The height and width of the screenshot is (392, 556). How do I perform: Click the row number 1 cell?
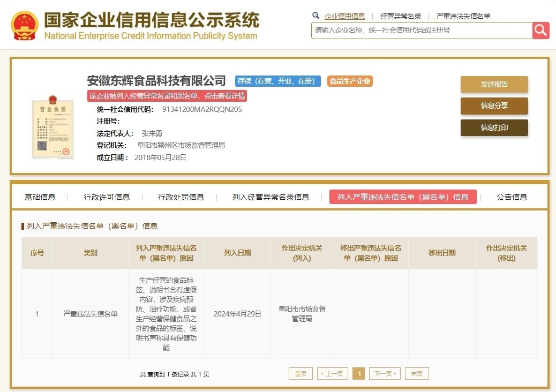(37, 314)
